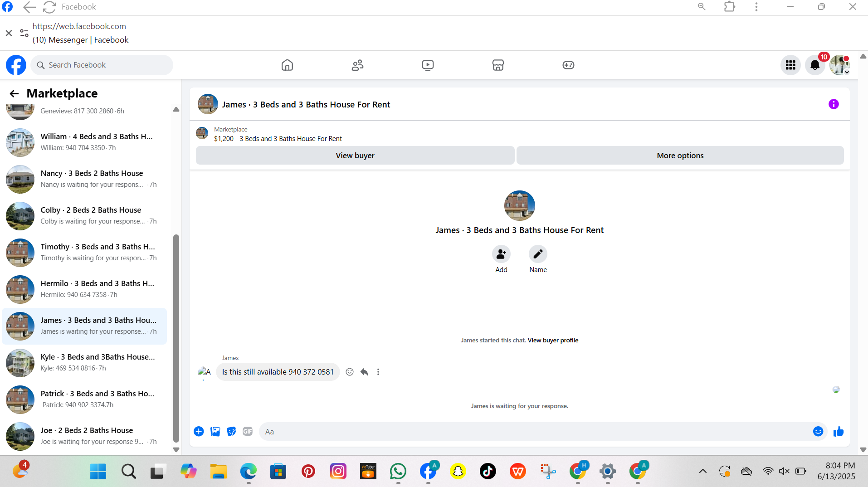Open the Gaming tab icon

(568, 65)
